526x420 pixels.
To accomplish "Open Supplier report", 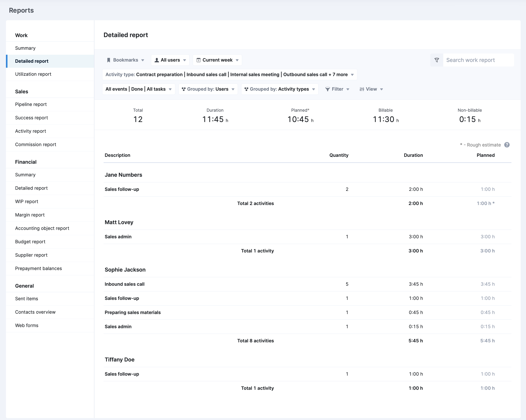I will point(50,255).
